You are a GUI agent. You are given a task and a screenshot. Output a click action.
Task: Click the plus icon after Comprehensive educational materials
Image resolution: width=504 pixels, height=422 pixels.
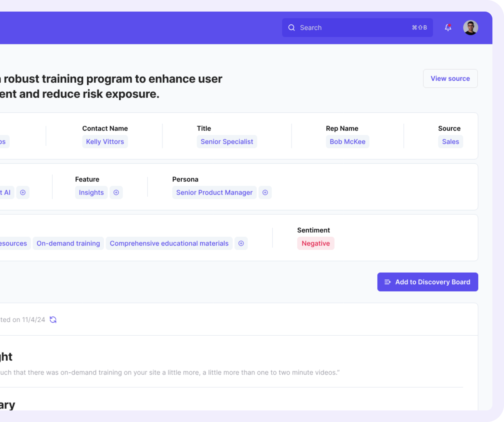click(x=241, y=243)
